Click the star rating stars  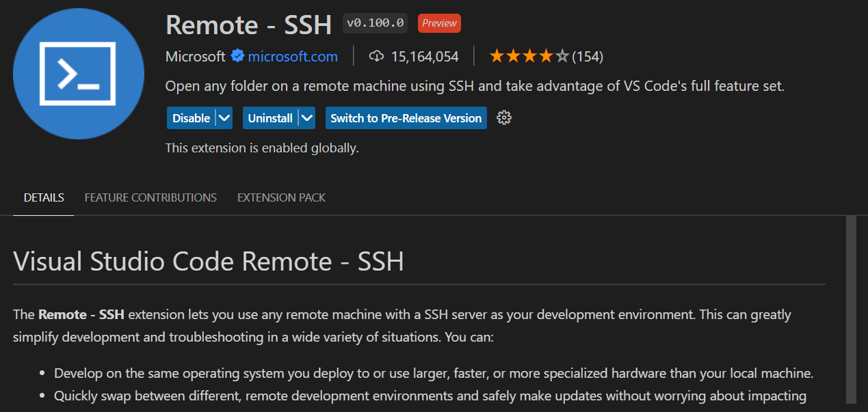[x=529, y=56]
